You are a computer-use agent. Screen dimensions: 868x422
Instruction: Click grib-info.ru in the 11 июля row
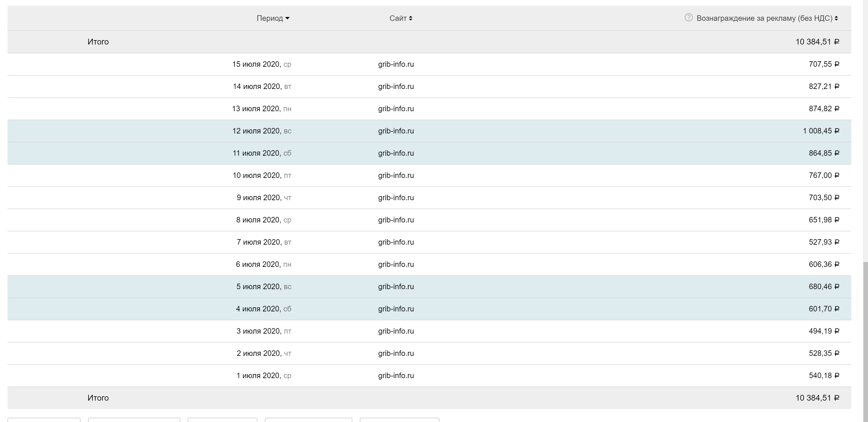point(396,153)
